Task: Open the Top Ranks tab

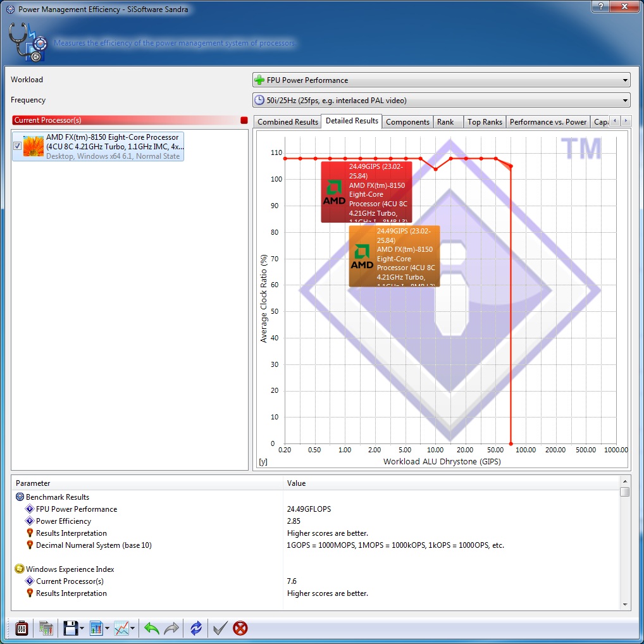Action: click(485, 122)
